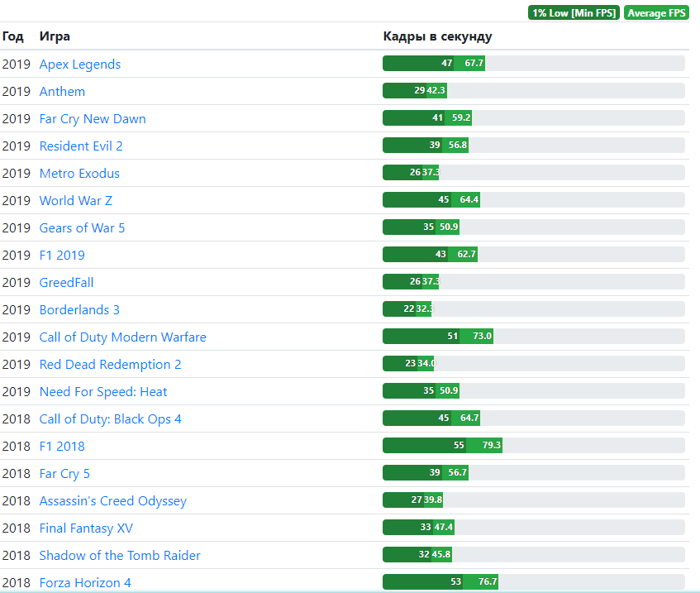This screenshot has width=700, height=593.
Task: Click the 73.0 average FPS value
Action: click(x=482, y=336)
